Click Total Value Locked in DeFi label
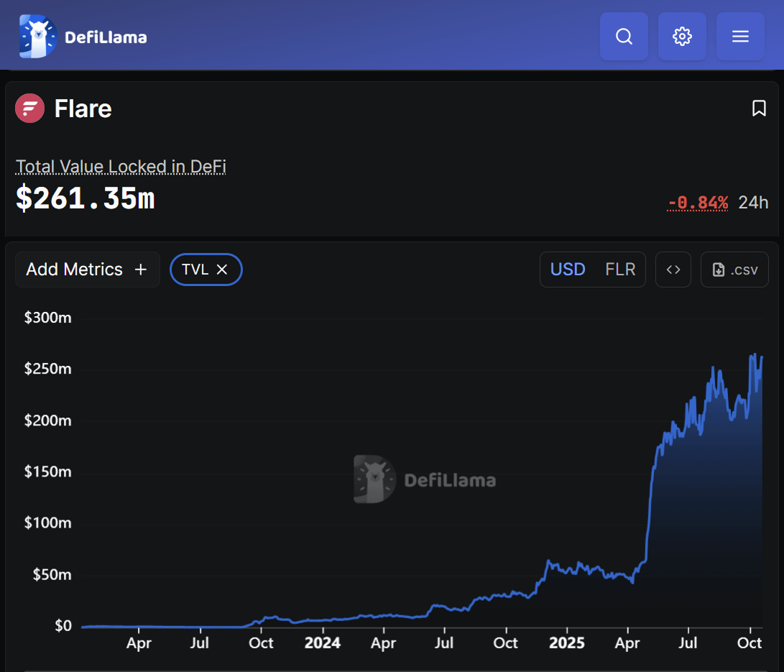Screen dimensions: 784x672 click(x=121, y=167)
